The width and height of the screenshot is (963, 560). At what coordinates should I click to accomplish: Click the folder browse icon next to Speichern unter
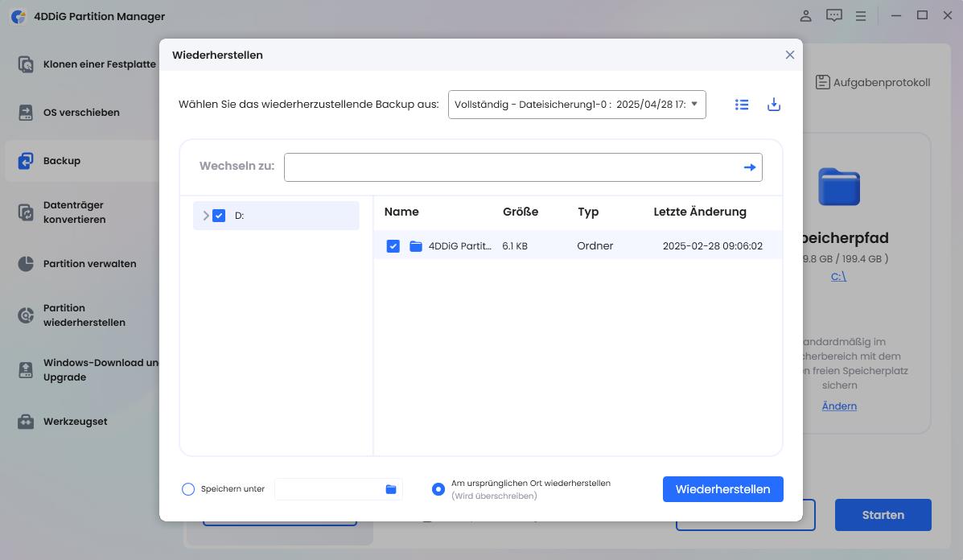[390, 488]
